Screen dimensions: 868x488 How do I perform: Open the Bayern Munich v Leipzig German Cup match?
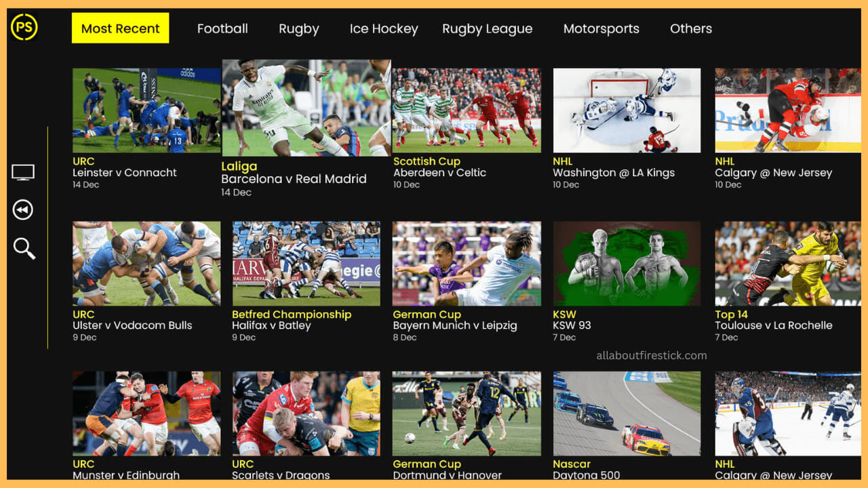tap(466, 263)
